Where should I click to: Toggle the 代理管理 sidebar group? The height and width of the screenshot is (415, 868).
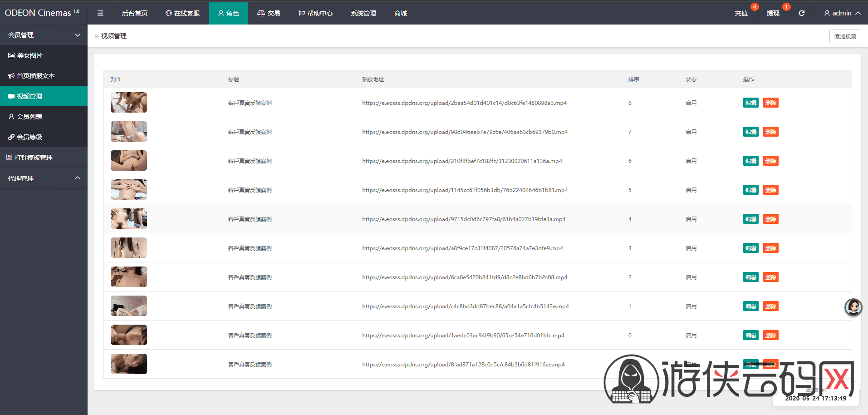pyautogui.click(x=44, y=178)
